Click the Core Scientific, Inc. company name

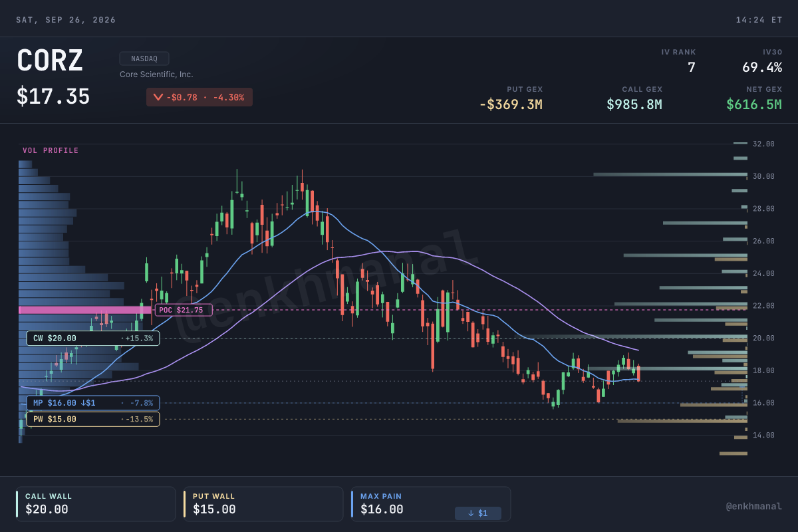click(x=156, y=74)
